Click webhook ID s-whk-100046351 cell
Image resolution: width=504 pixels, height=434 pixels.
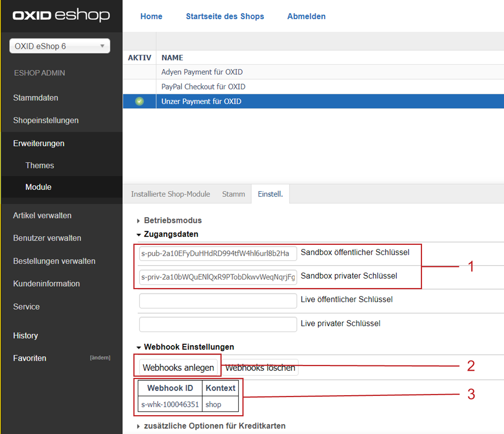[170, 404]
